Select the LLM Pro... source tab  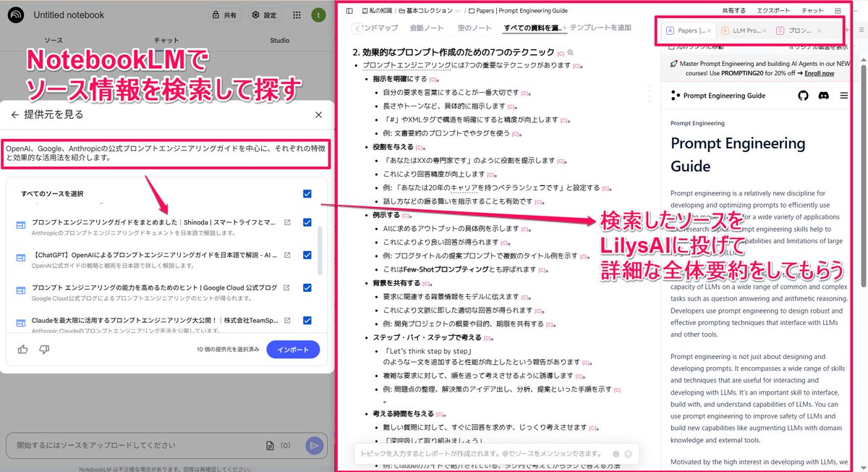pos(743,30)
